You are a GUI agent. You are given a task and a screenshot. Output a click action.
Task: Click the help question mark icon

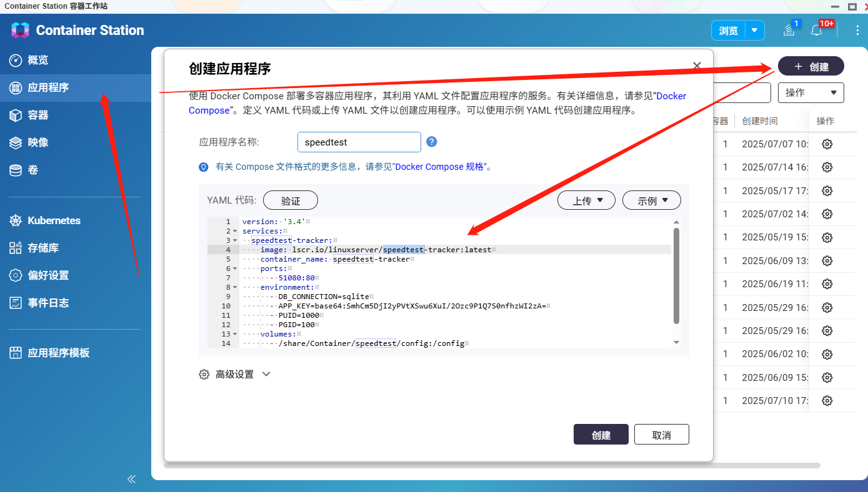[431, 142]
